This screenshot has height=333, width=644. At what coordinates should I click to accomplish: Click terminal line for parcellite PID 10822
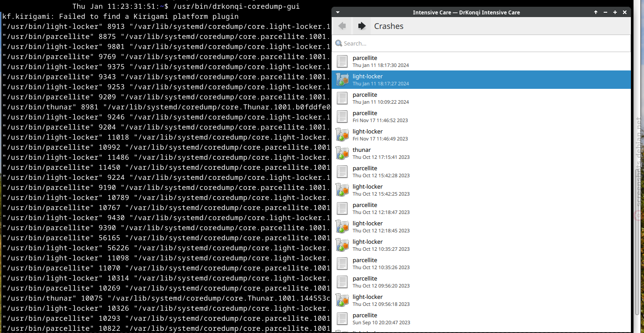(166, 329)
